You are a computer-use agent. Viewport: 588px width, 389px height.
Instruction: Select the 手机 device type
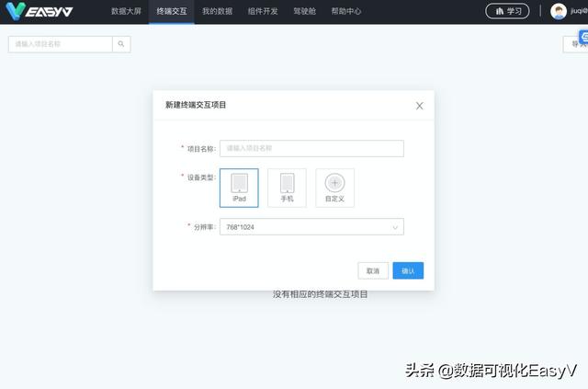(x=287, y=188)
